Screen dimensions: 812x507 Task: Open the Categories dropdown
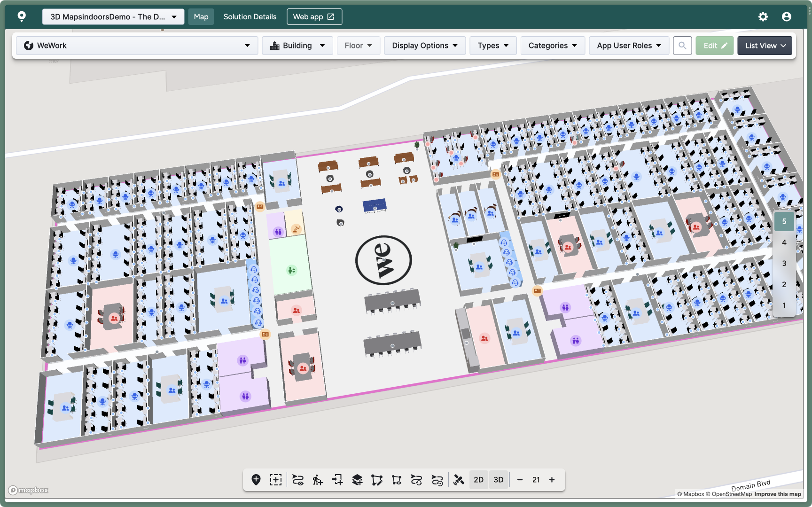point(552,46)
